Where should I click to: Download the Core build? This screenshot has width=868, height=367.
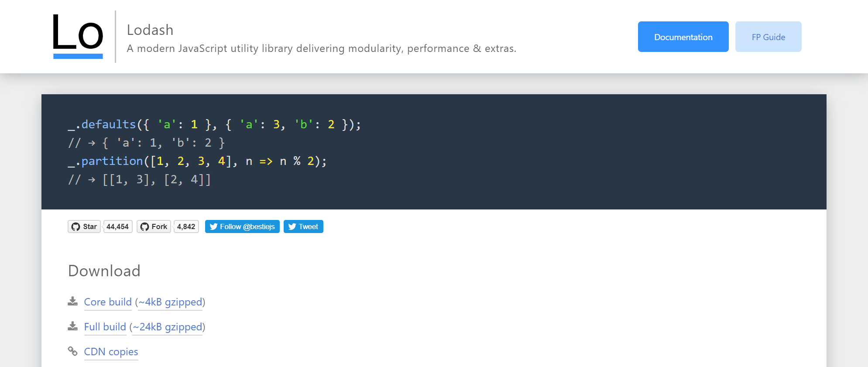point(108,302)
